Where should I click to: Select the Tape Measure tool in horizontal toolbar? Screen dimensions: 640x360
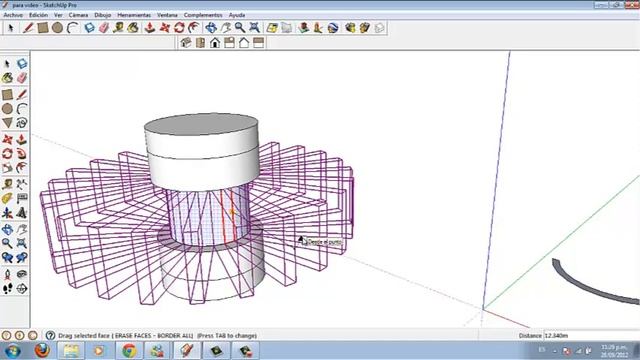[118, 28]
